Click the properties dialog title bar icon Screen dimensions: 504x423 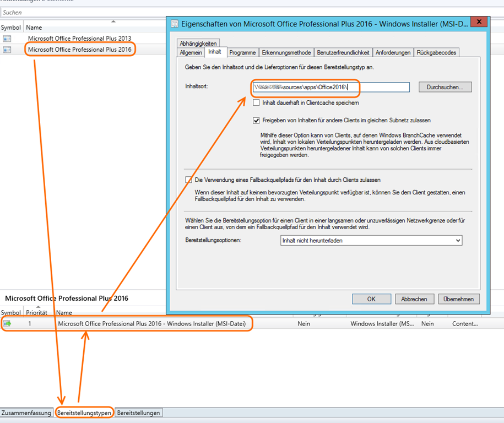[x=175, y=24]
